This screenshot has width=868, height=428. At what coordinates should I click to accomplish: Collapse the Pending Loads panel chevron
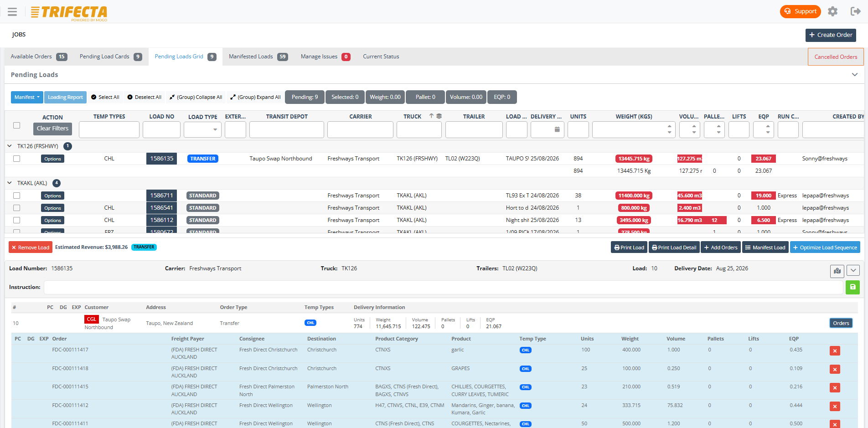(855, 75)
